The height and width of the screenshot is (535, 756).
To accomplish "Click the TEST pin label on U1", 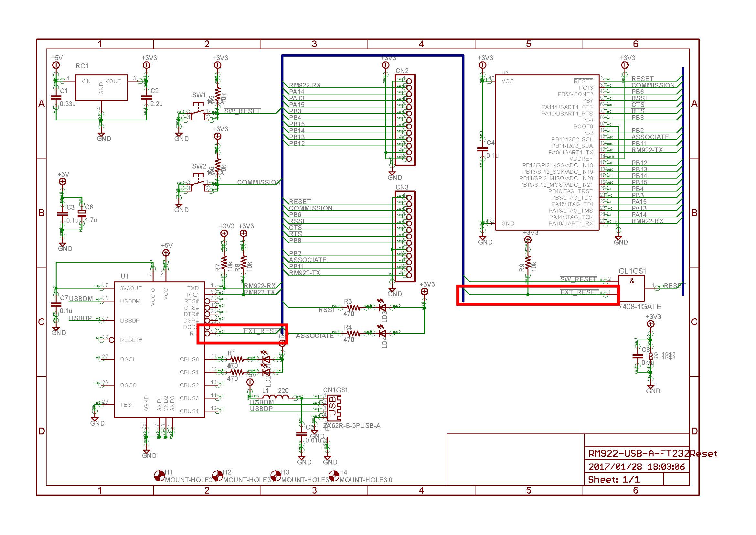I will click(x=127, y=405).
